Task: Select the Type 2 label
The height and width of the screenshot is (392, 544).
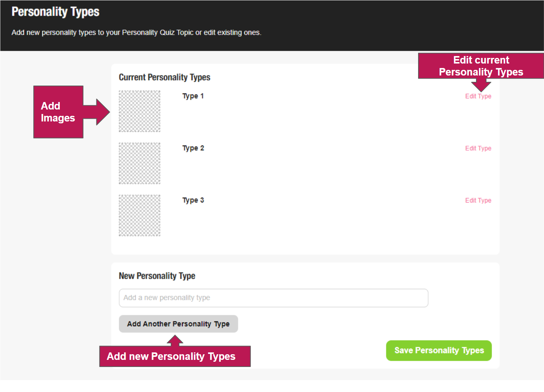Action: point(193,148)
